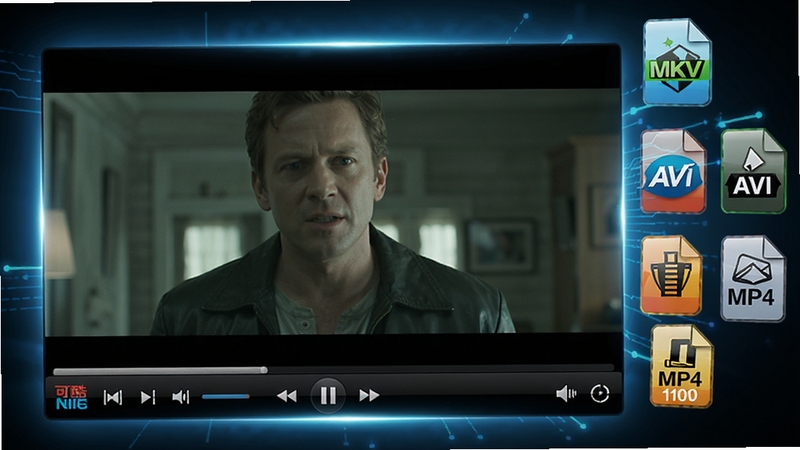The image size is (800, 450).
Task: Adjust the blue volume slider
Action: [x=226, y=396]
